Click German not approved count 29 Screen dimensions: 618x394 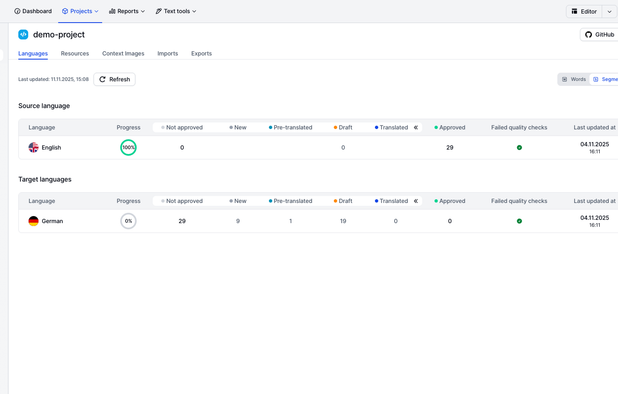(x=182, y=221)
